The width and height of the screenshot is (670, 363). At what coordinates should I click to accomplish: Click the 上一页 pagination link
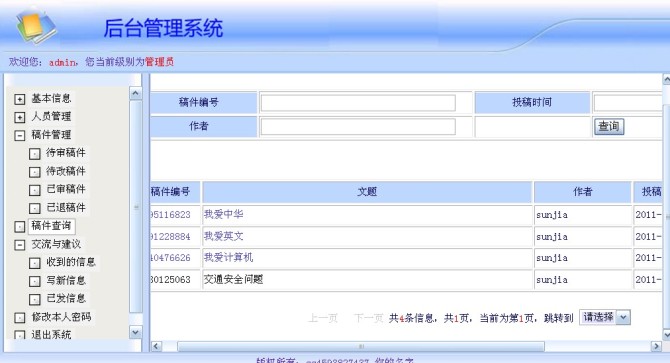(323, 318)
